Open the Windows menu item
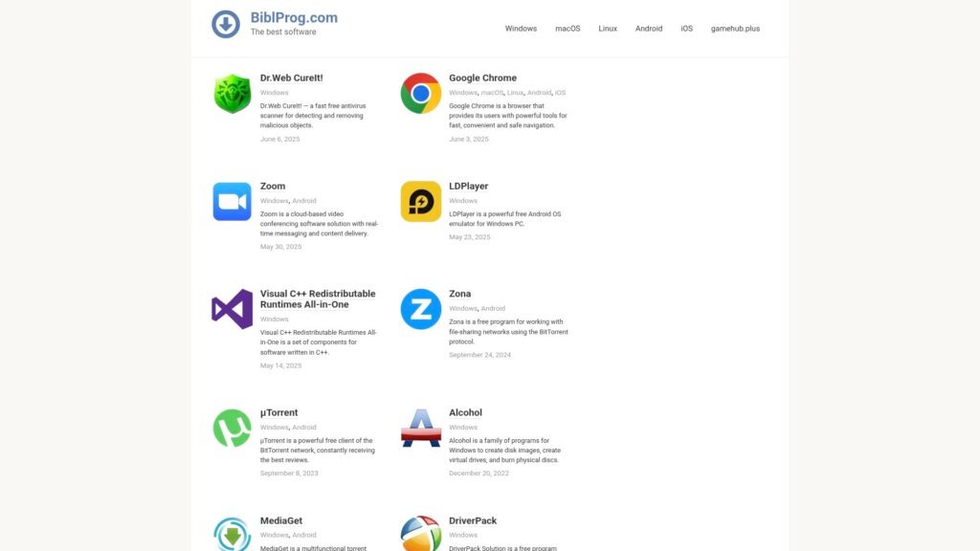 click(521, 29)
